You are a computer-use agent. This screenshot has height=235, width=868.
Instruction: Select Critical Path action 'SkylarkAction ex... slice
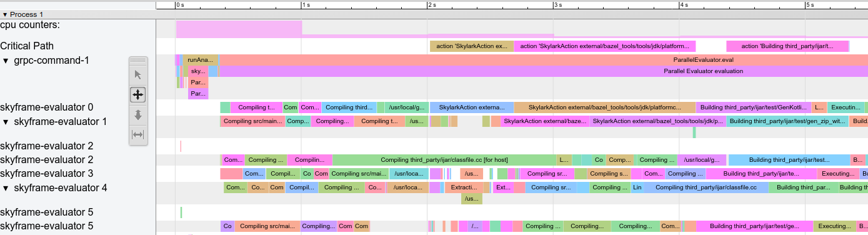pos(472,46)
